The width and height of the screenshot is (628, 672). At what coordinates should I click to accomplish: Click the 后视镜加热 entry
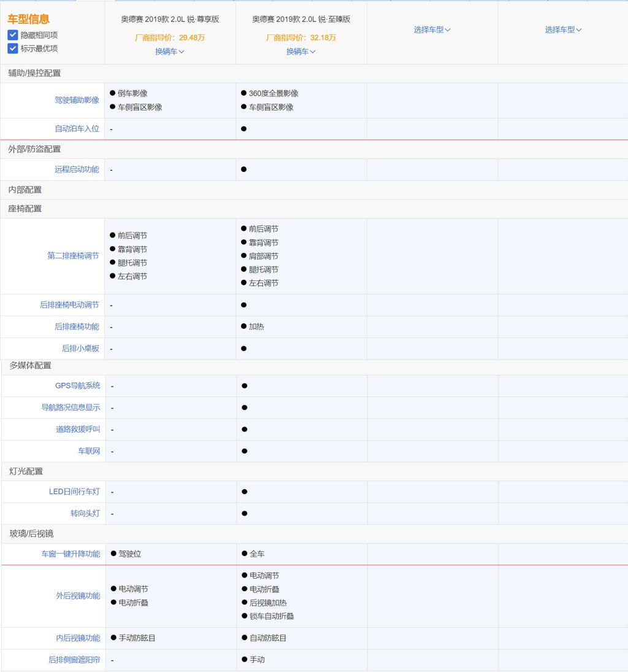(x=268, y=603)
